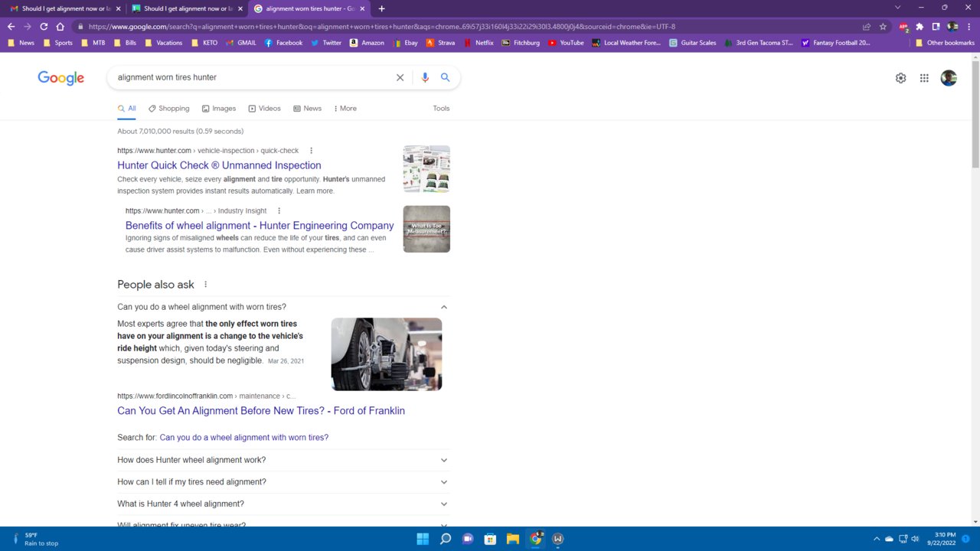Open the Tools search options
This screenshot has height=551, width=980.
click(x=441, y=109)
